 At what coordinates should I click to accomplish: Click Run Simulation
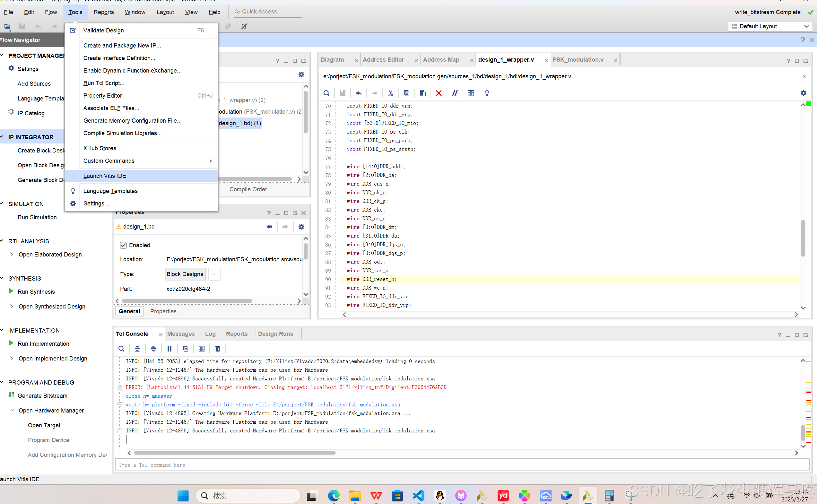(x=37, y=217)
